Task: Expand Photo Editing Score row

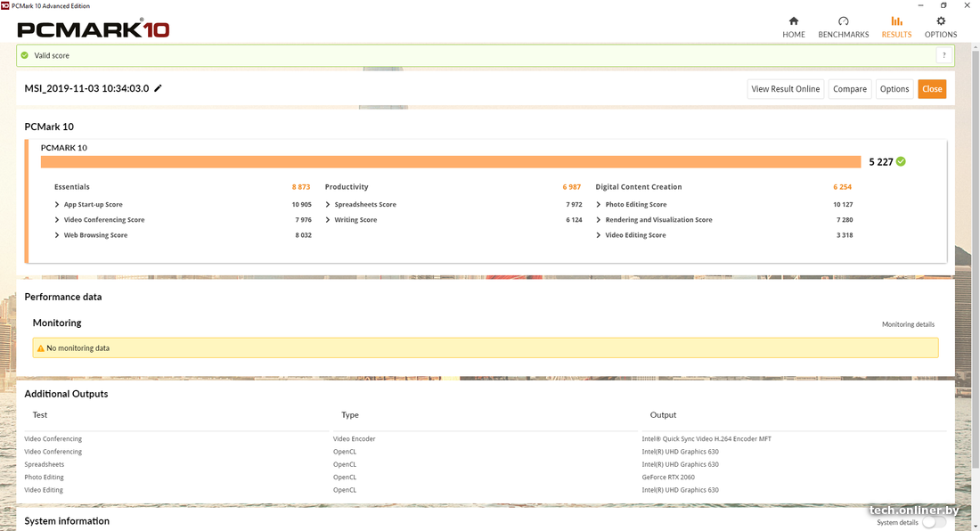Action: pos(599,205)
